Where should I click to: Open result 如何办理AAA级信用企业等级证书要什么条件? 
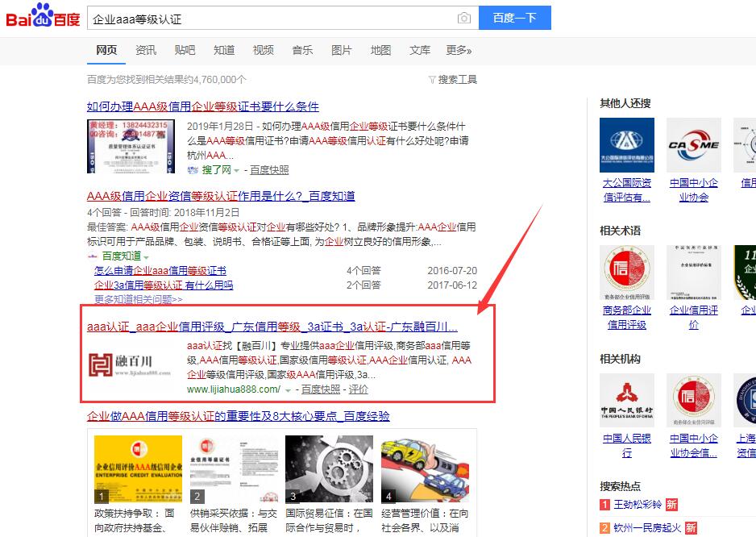point(202,106)
